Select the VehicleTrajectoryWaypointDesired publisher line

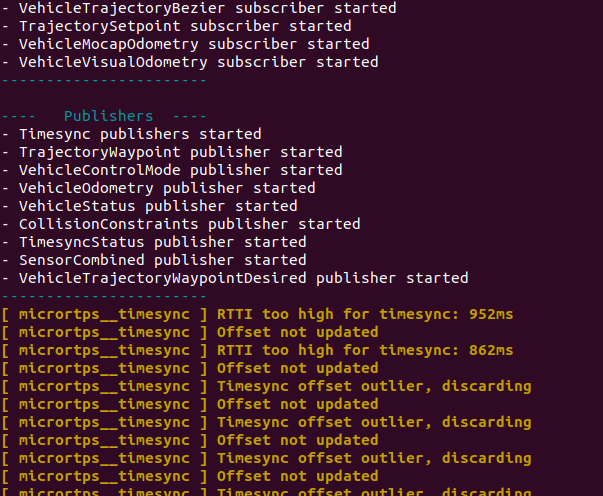click(243, 278)
